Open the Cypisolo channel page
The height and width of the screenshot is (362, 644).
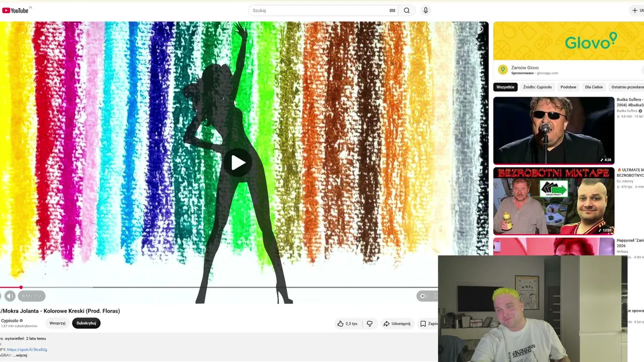[10, 320]
